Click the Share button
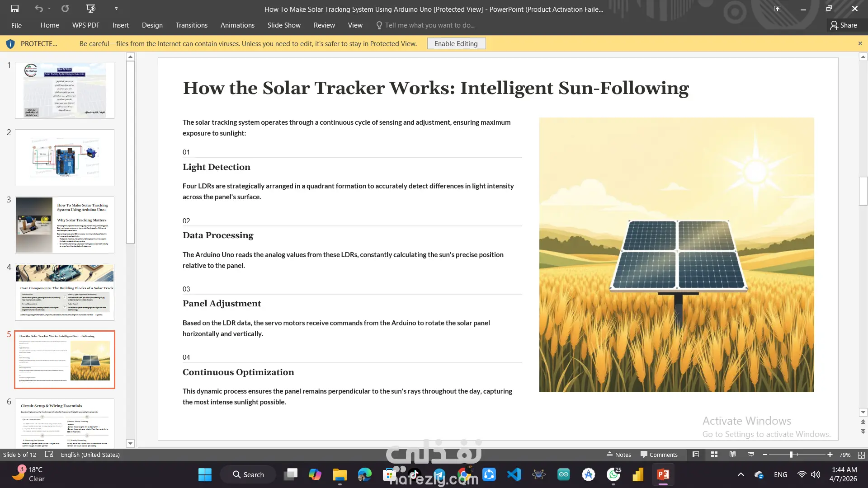Image resolution: width=868 pixels, height=488 pixels. coord(844,25)
